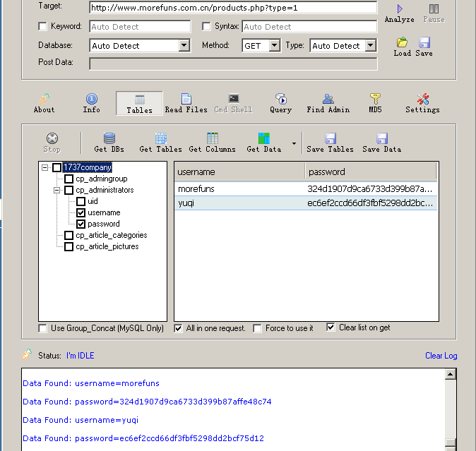Collapse the 1737company tree node
This screenshot has height=451, width=476.
point(45,167)
